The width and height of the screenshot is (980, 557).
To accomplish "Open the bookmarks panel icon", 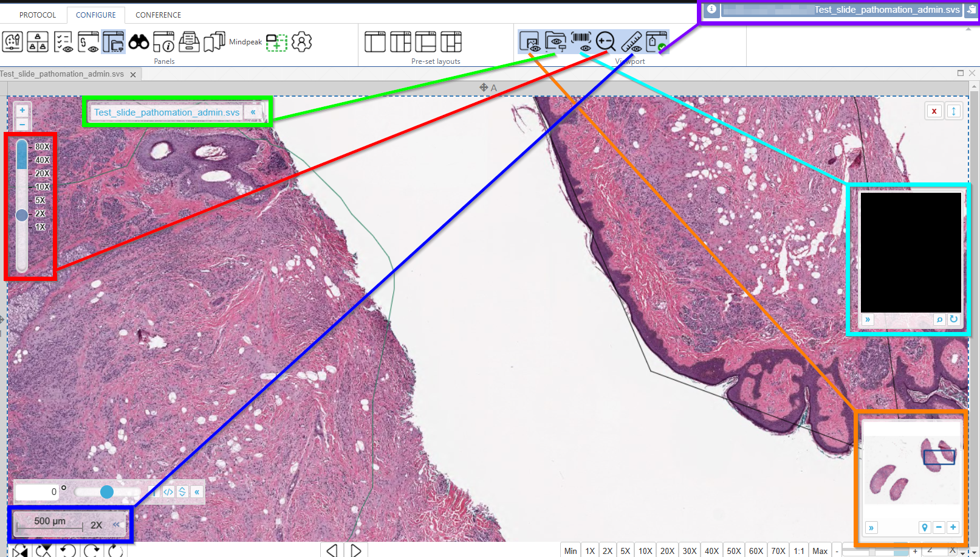I will (x=214, y=42).
